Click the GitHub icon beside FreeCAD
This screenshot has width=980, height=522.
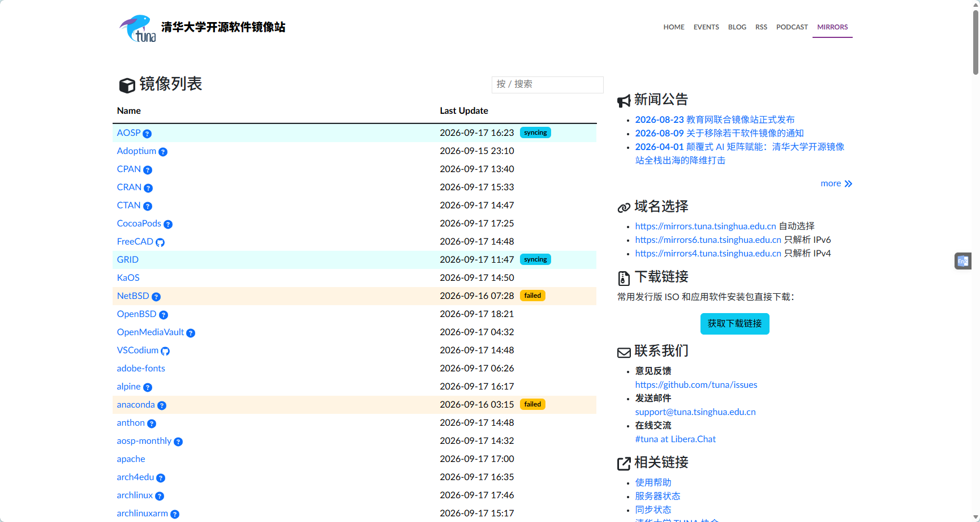pos(160,242)
